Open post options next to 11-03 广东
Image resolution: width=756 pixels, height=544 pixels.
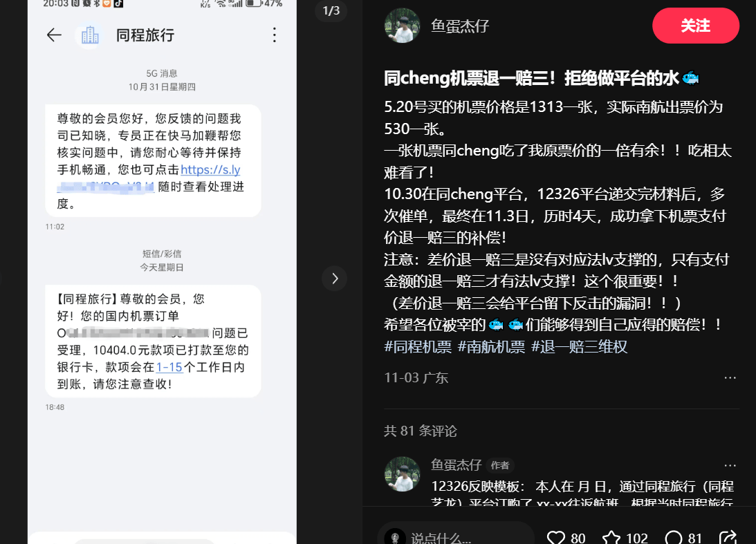(730, 378)
